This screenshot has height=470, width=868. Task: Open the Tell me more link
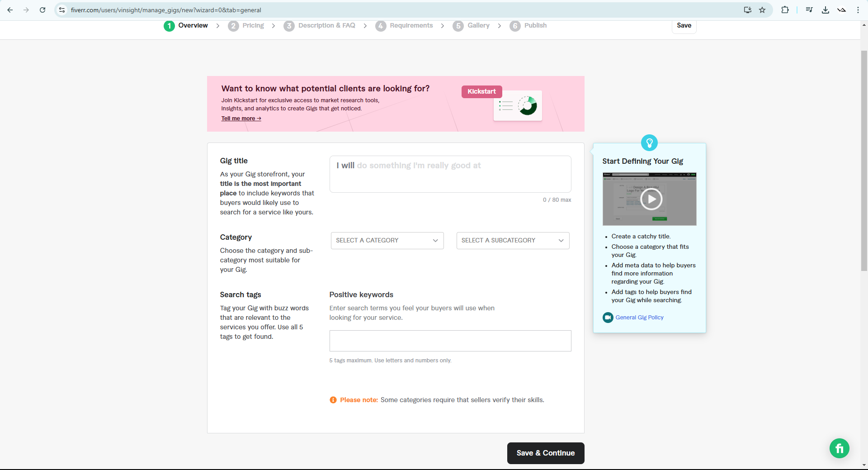point(241,119)
